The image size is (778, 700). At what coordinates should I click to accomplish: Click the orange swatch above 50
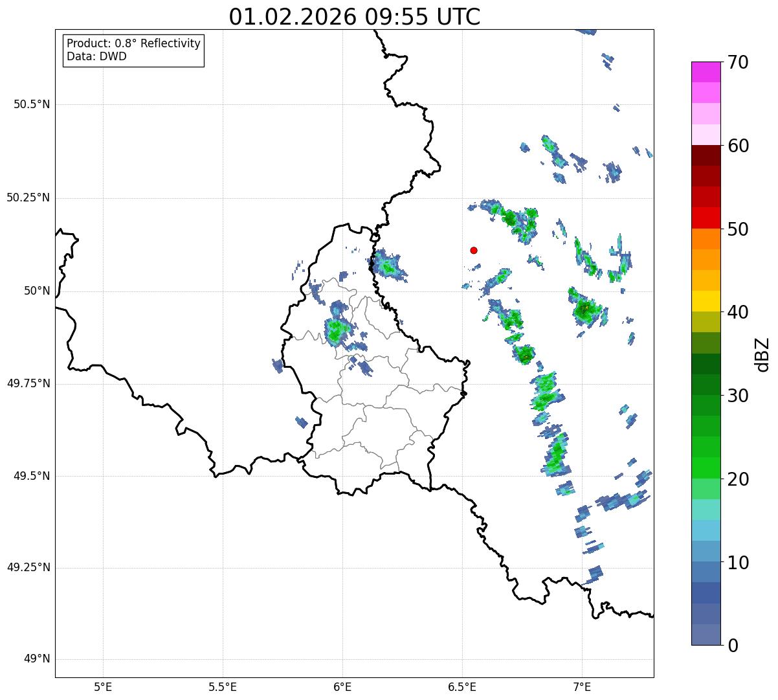coord(706,239)
